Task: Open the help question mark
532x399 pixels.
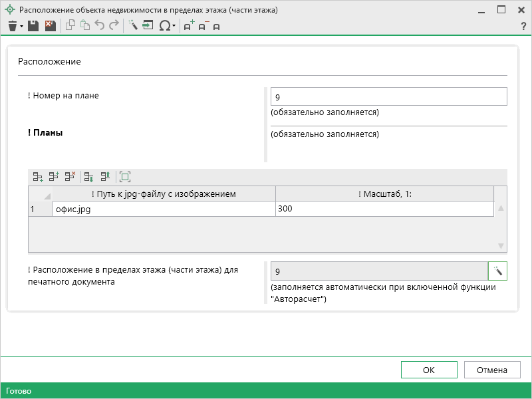Action: coord(523,26)
